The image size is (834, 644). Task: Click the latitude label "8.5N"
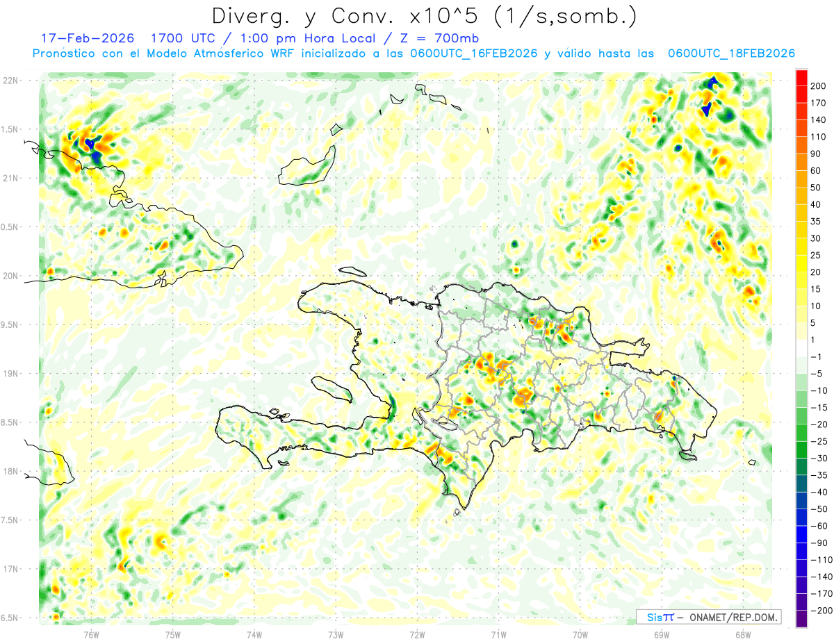pos(10,422)
